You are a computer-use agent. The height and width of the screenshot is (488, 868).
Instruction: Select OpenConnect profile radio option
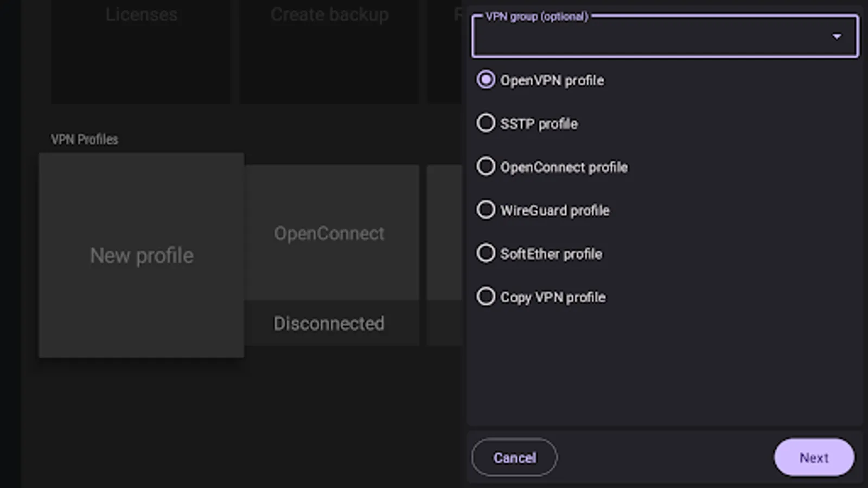(x=486, y=166)
